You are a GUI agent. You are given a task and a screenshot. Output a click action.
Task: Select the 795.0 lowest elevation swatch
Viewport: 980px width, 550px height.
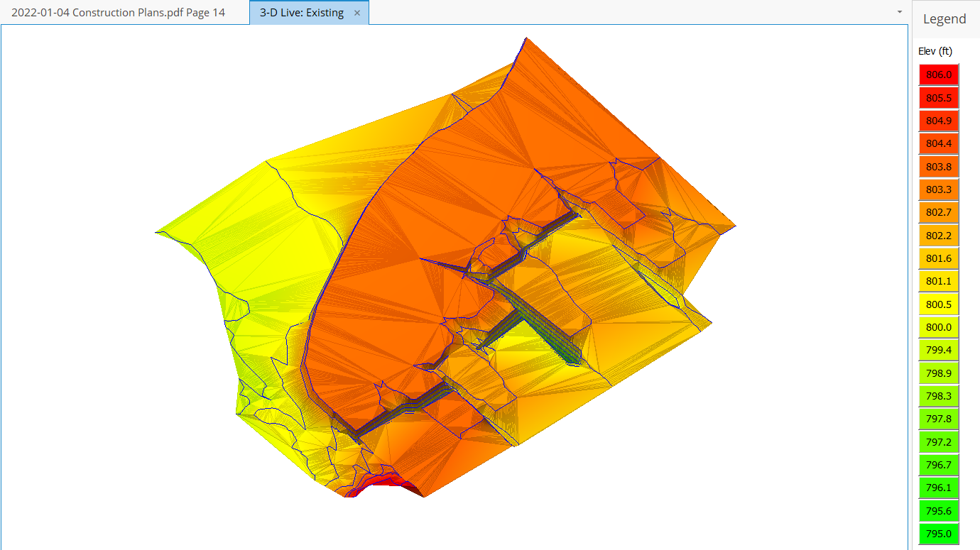[x=938, y=534]
